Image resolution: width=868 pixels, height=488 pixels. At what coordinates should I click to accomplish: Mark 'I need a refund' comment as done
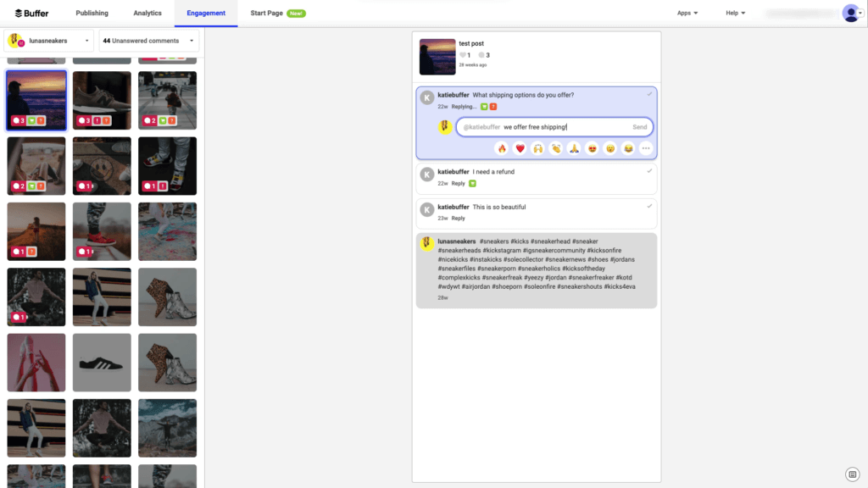649,171
